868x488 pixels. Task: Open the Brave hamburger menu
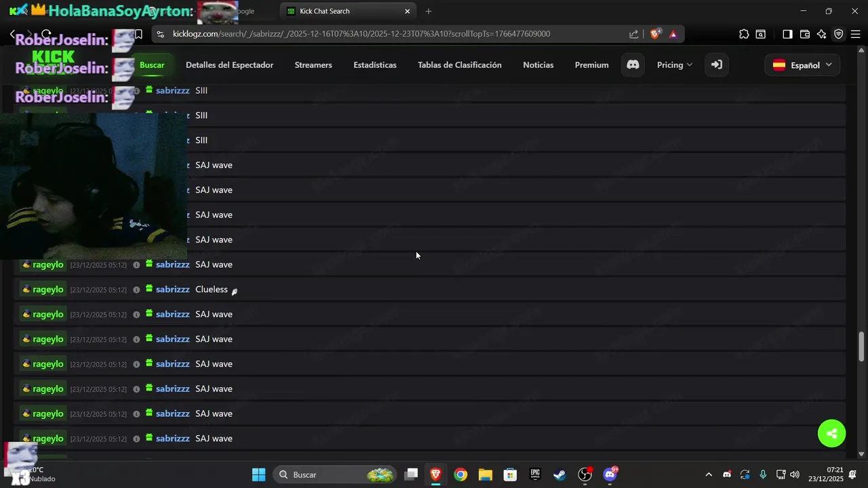click(856, 34)
